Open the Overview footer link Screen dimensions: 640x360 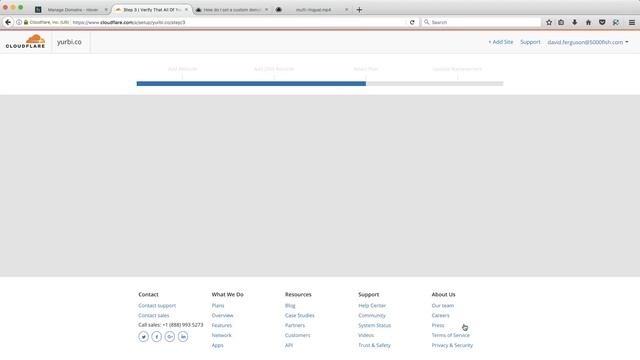point(222,316)
